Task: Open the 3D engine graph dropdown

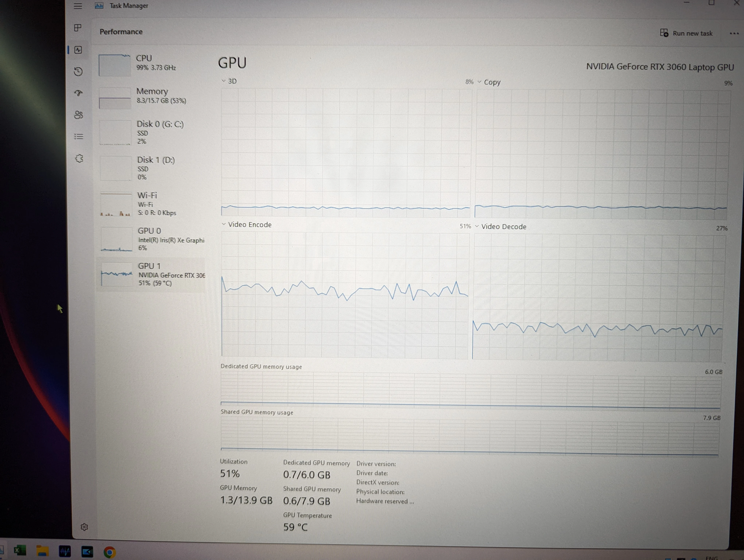Action: click(229, 81)
